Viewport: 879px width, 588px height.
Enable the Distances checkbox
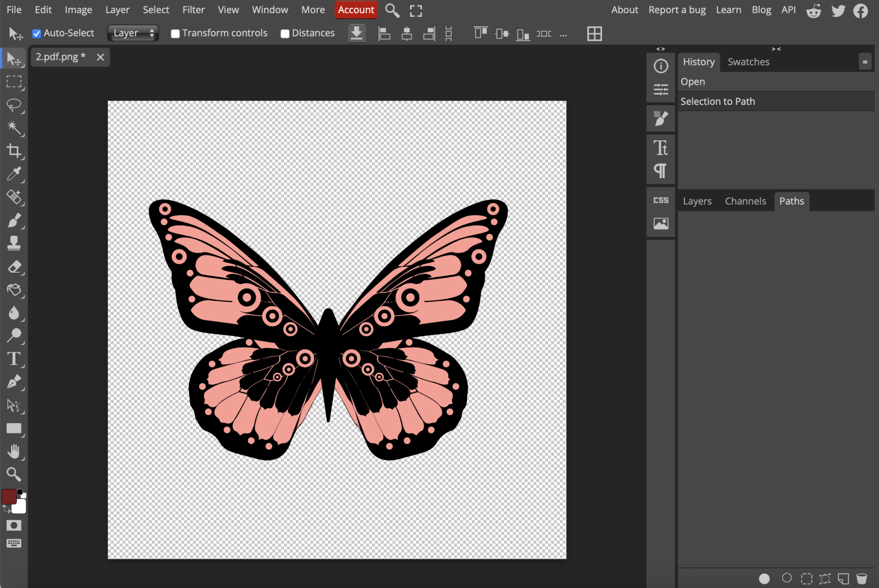point(285,33)
